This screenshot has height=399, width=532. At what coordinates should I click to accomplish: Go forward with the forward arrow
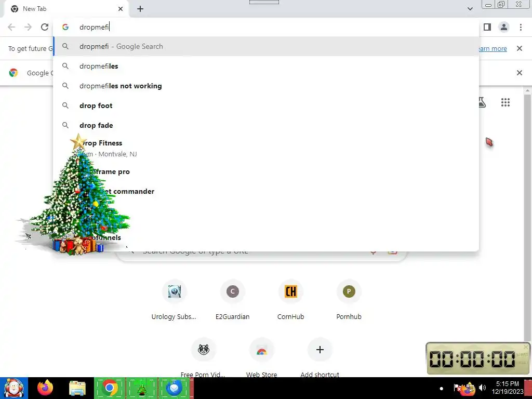pyautogui.click(x=28, y=27)
